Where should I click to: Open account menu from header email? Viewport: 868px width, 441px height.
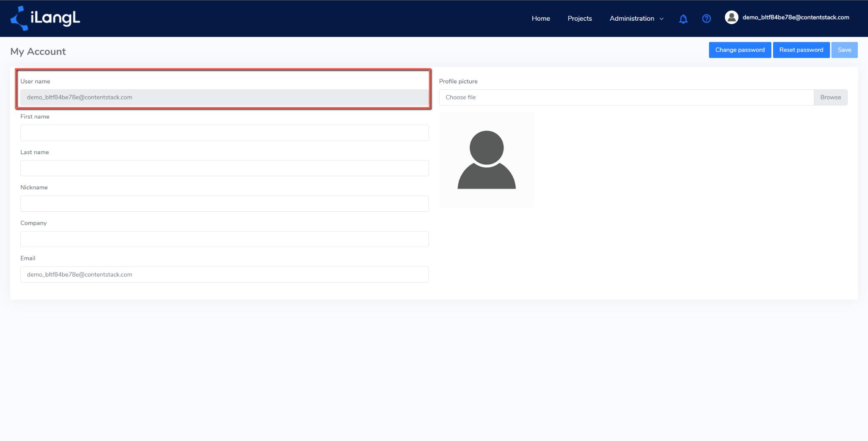point(796,17)
